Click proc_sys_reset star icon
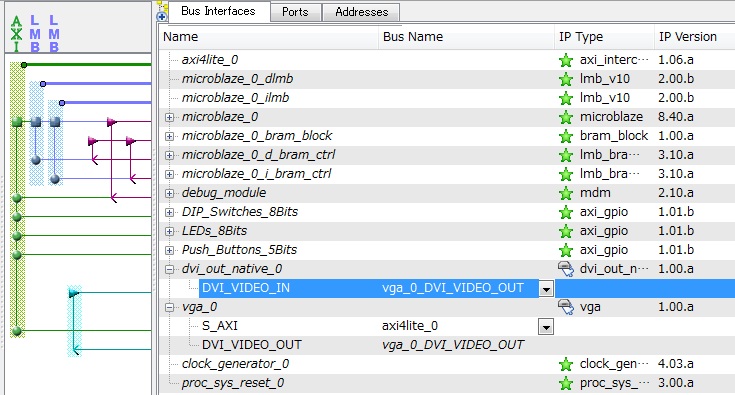The height and width of the screenshot is (395, 735). click(x=566, y=383)
